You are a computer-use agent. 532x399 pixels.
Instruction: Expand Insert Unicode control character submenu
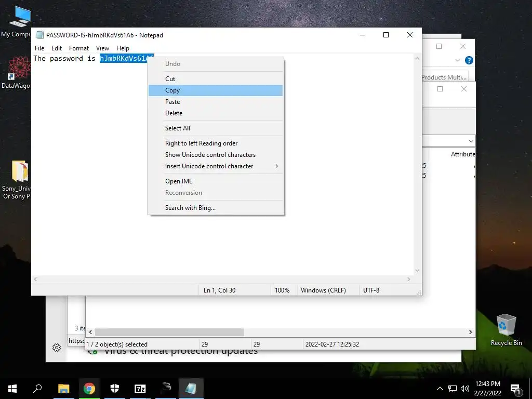216,166
